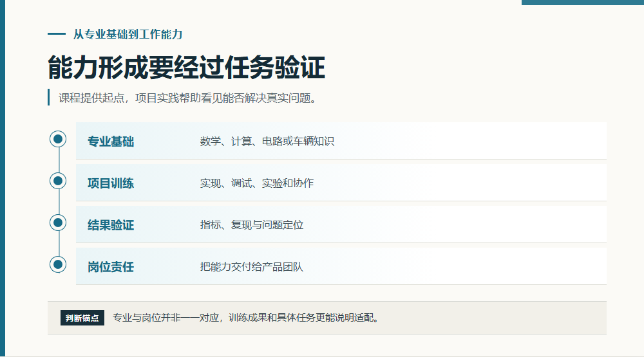Click the subtitle starting 课程提供起点

(189, 98)
